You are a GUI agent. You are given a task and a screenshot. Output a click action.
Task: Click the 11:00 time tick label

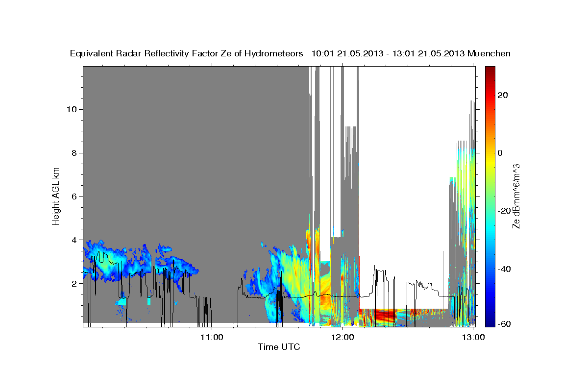tap(212, 337)
